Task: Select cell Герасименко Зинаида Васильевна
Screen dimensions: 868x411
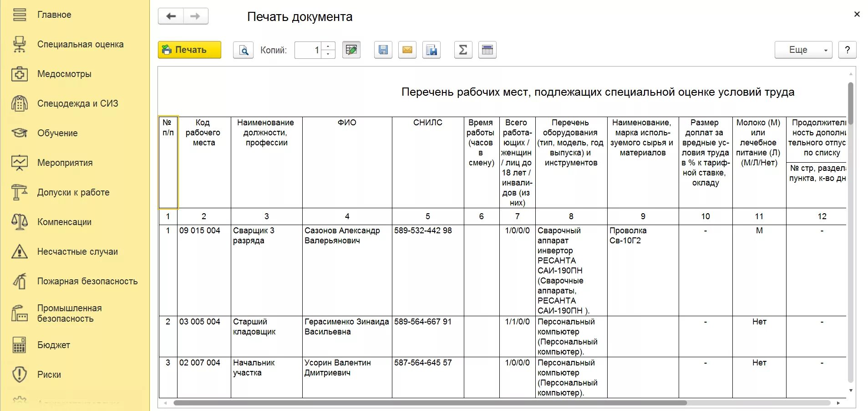Action: 347,336
